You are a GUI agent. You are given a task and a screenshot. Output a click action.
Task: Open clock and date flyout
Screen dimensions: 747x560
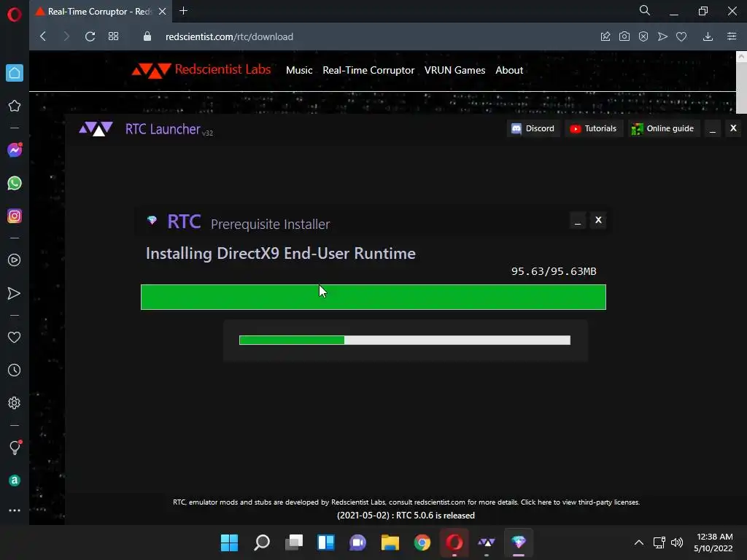[x=713, y=542]
